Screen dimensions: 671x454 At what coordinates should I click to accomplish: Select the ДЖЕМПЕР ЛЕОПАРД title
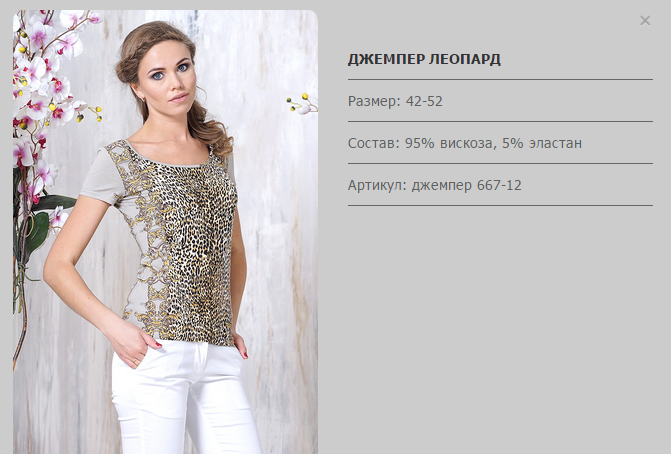coord(424,59)
